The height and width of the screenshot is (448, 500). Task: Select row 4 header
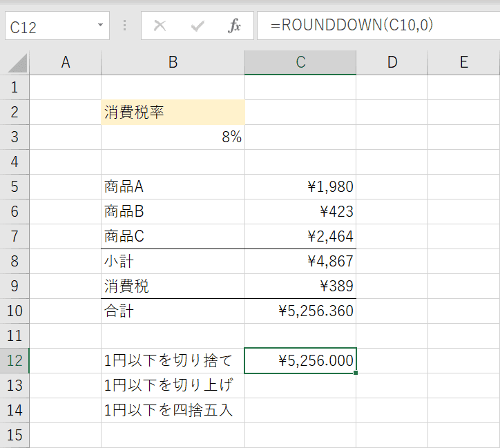[x=15, y=162]
